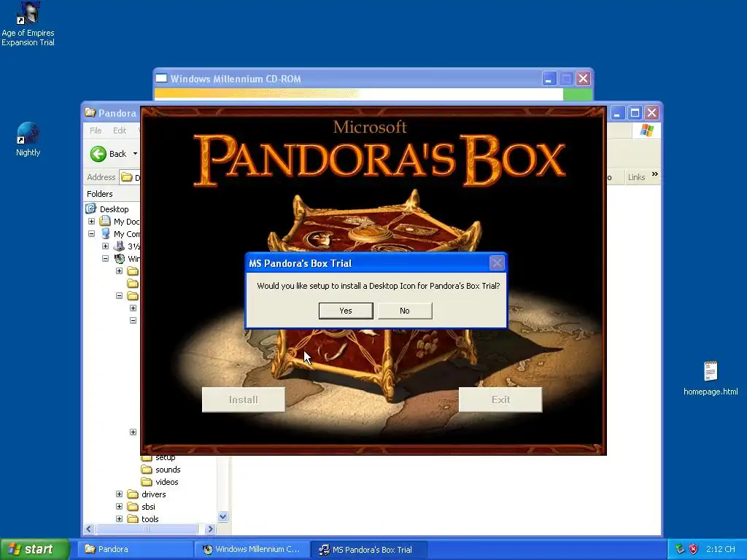Select the videos folder in tree
747x560 pixels.
click(167, 482)
